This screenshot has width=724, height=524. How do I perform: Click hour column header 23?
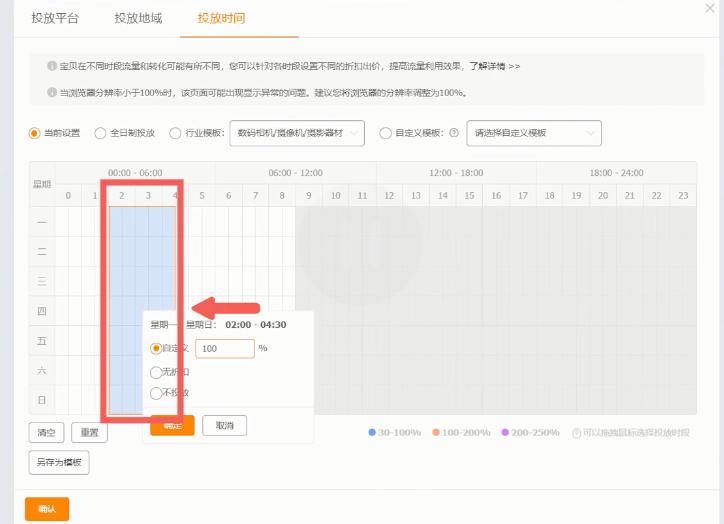coord(683,196)
